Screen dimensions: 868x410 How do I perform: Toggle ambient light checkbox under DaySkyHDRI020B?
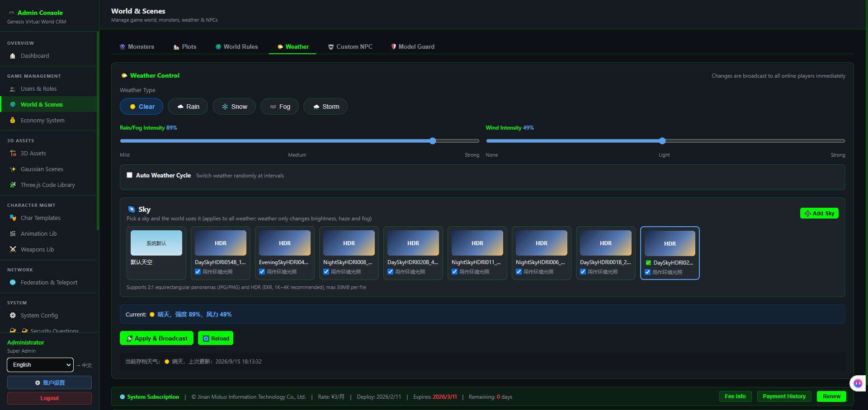pos(390,272)
